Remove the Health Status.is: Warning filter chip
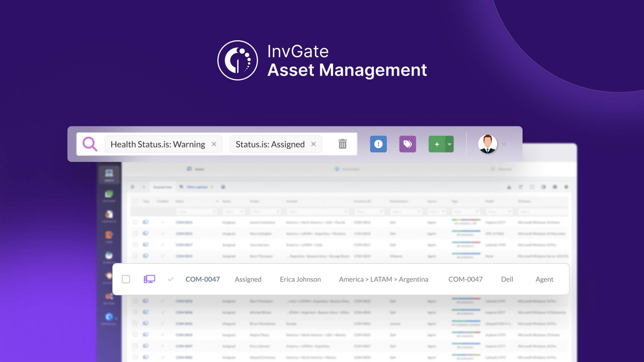The width and height of the screenshot is (644, 362). click(x=214, y=144)
